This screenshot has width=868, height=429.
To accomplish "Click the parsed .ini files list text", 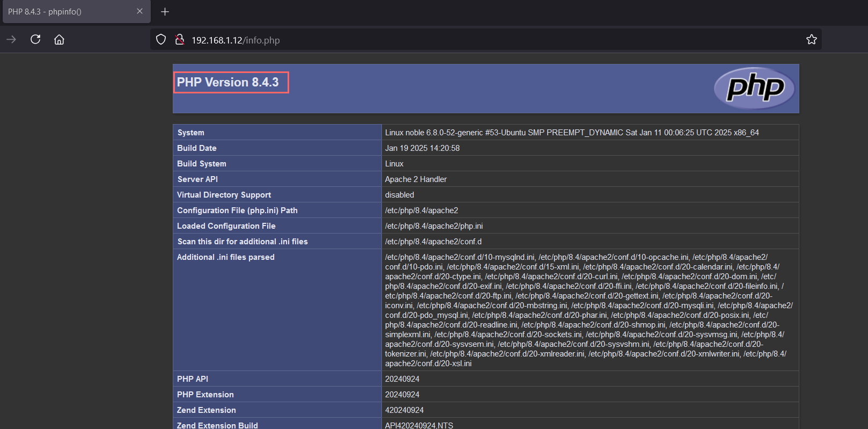I will tap(589, 310).
